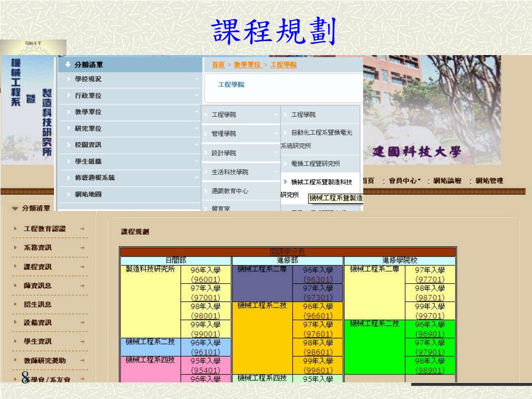Open curriculum link (96101)

pos(206,352)
